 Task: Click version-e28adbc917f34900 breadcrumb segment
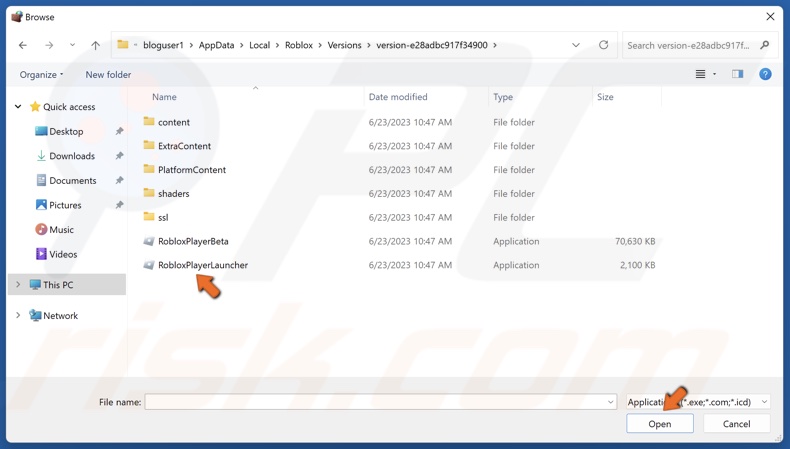432,45
